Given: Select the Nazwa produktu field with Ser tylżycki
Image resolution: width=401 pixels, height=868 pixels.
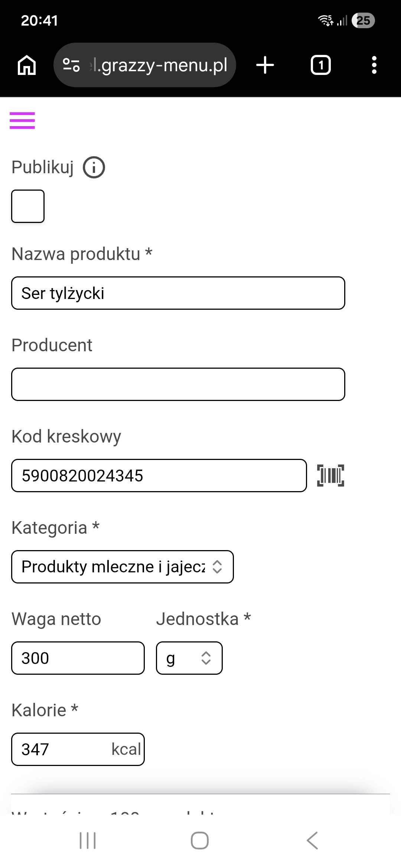Looking at the screenshot, I should click(x=178, y=293).
